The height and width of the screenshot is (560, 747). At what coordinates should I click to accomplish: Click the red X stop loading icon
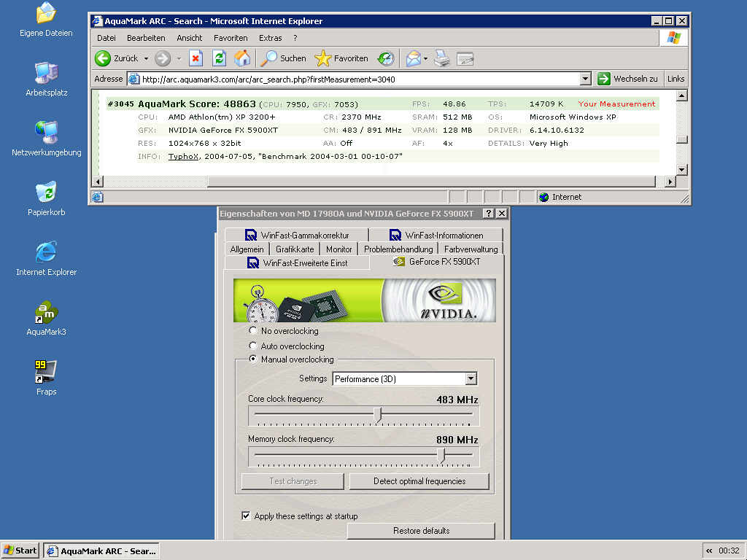point(196,58)
